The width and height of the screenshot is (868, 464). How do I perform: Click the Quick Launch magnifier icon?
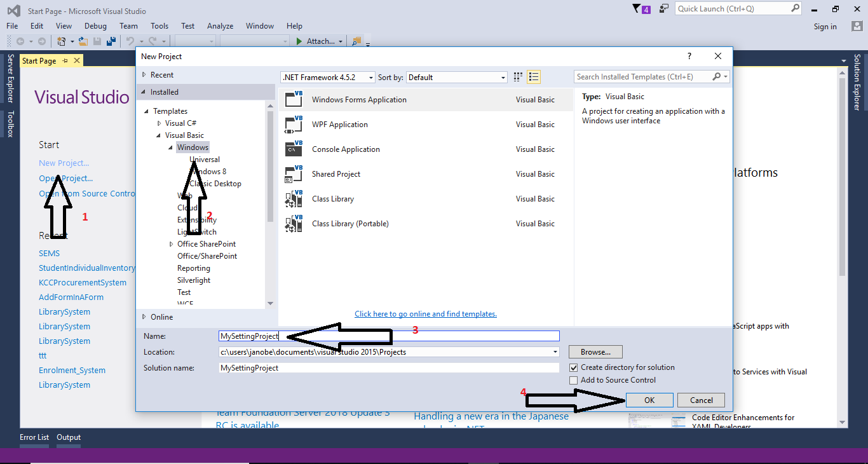pos(795,8)
